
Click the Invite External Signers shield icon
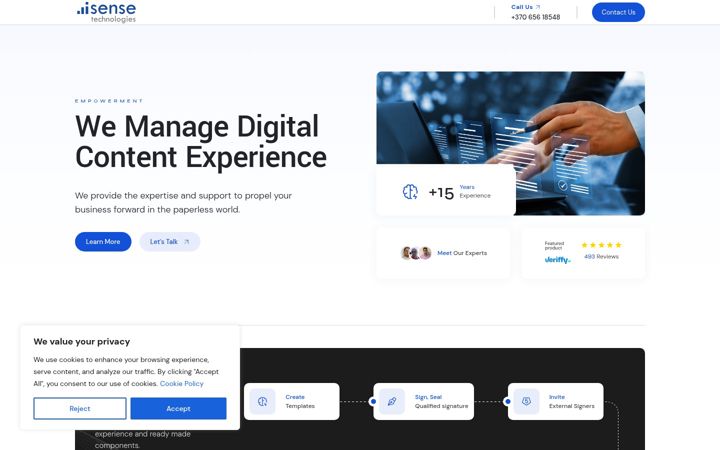(x=526, y=401)
